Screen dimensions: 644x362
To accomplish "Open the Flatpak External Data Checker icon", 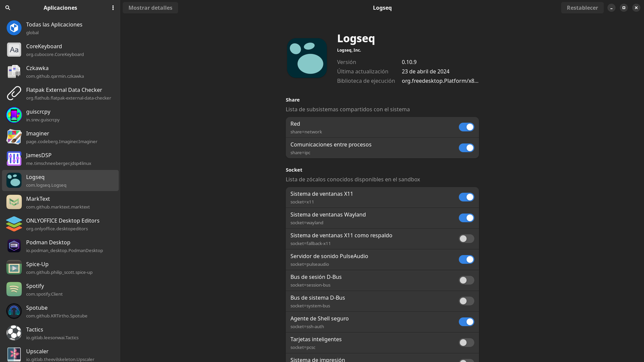I will tap(14, 93).
